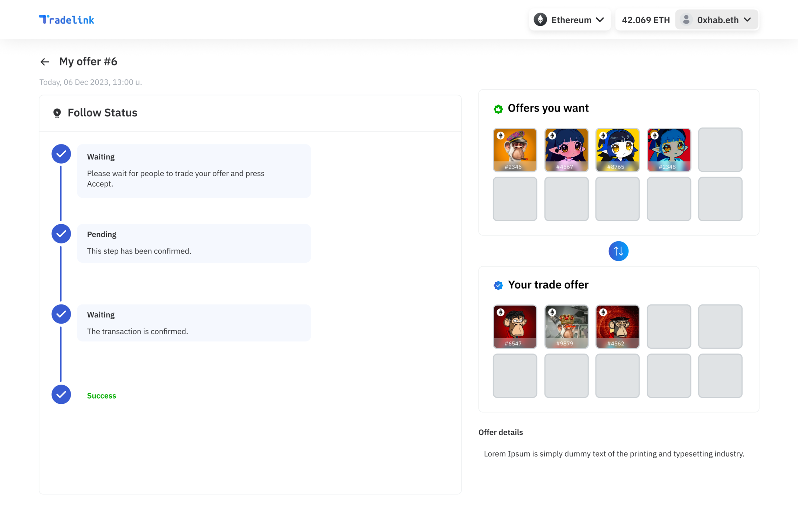Click the blue swap arrows button
Viewport: 798px width, 532px height.
pos(618,251)
